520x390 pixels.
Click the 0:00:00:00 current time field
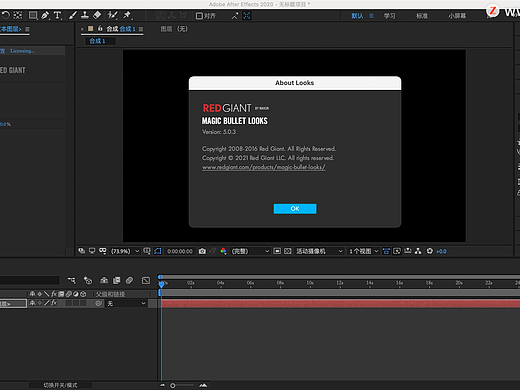(x=180, y=251)
